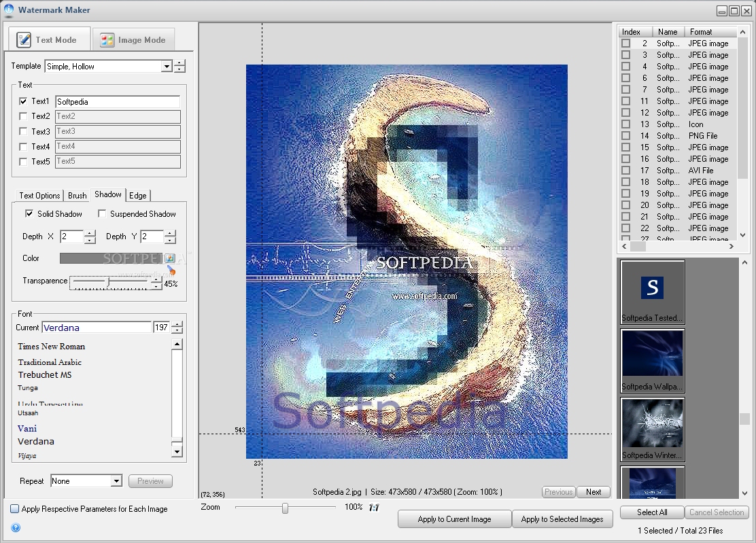Click the Image Mode tab picture icon
This screenshot has width=756, height=543.
[x=107, y=40]
